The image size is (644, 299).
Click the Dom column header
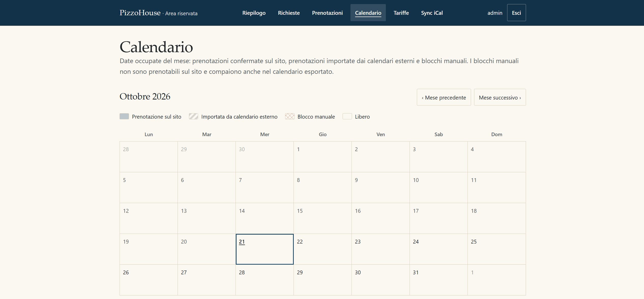pyautogui.click(x=496, y=134)
